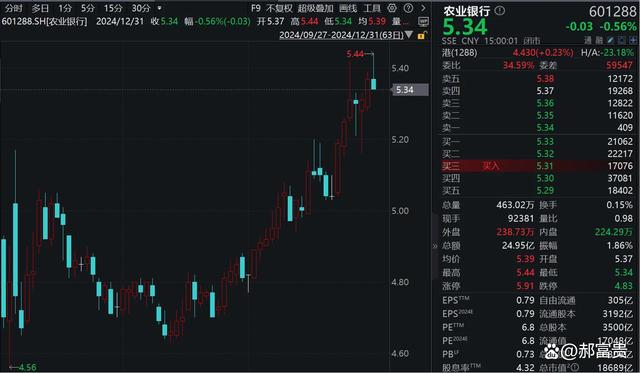Click the right chevron arrow in toolbar
640x373 pixels.
[x=423, y=8]
